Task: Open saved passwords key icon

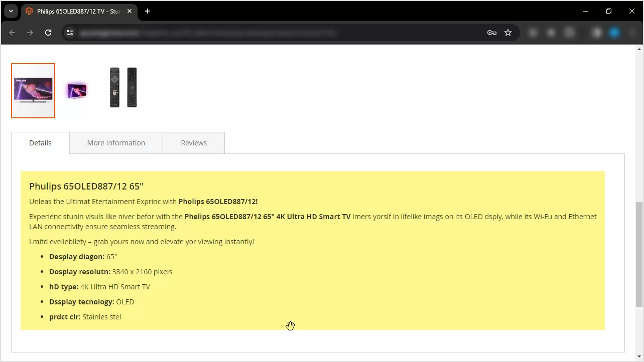Action: click(492, 33)
